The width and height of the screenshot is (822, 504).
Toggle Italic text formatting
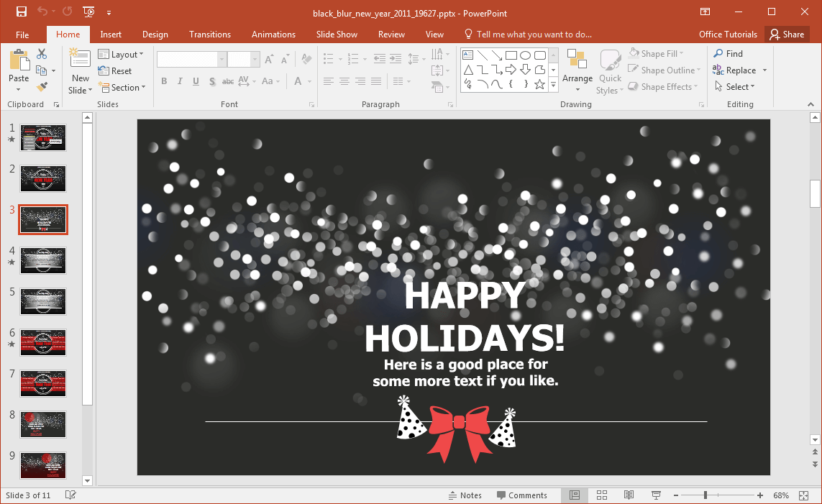[180, 81]
